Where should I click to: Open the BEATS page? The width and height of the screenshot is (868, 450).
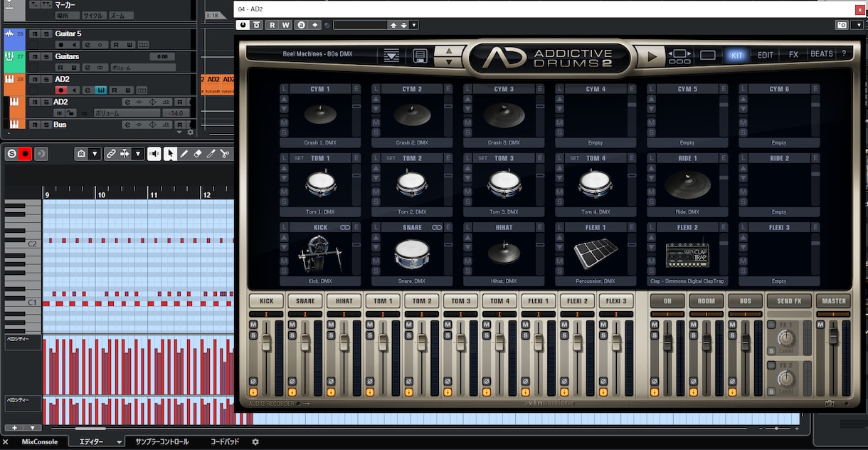822,54
